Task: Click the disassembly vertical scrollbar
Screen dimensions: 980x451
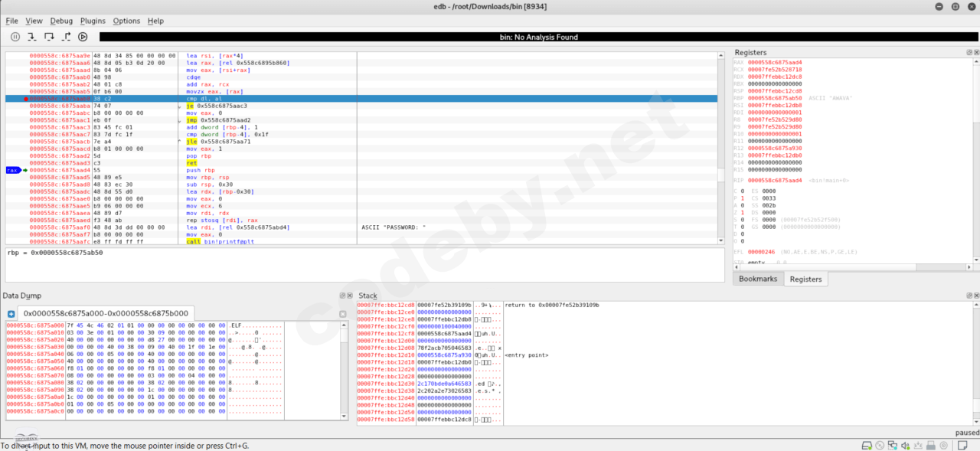Action: coord(720,149)
